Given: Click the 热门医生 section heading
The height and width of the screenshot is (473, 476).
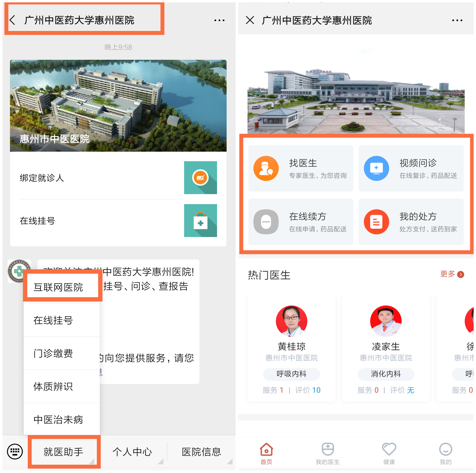Looking at the screenshot, I should pyautogui.click(x=269, y=275).
